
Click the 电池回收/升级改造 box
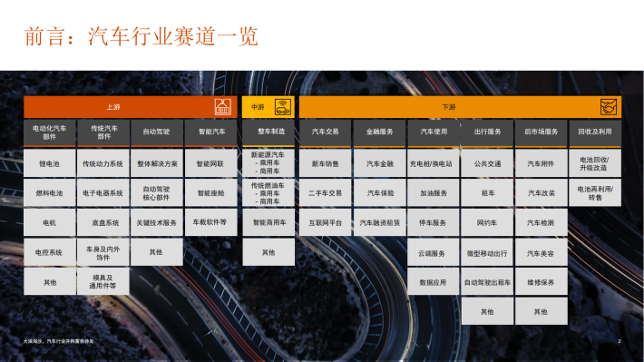595,163
